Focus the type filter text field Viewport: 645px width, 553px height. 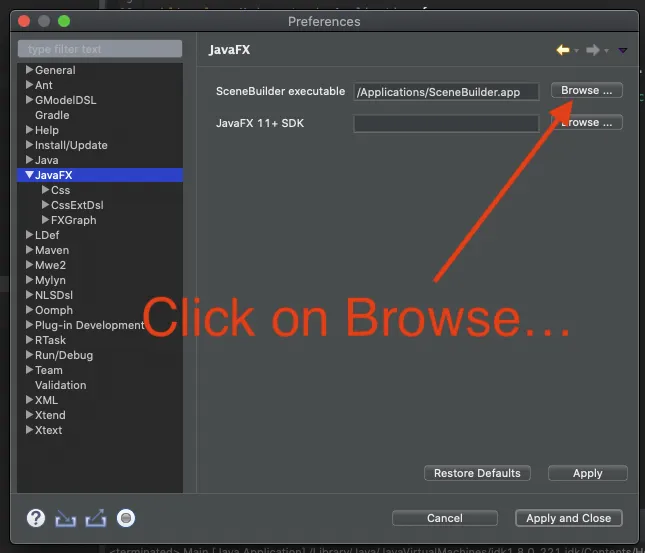point(100,49)
